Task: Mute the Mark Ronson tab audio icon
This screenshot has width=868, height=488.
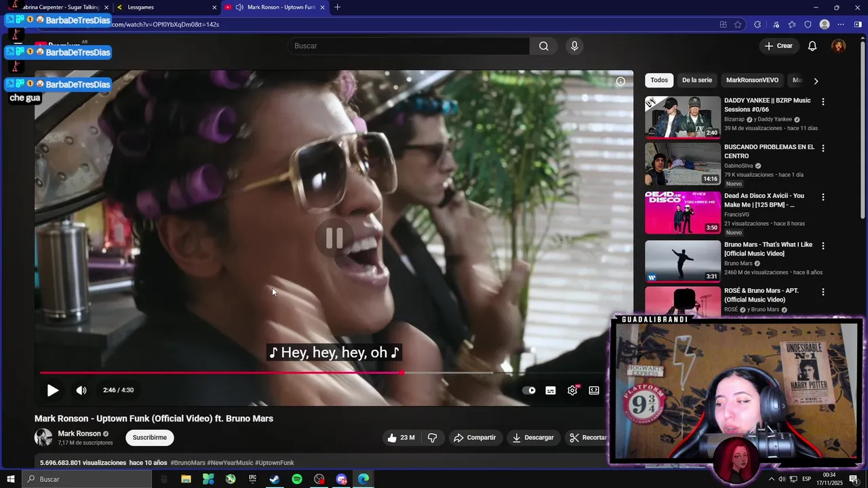Action: click(x=239, y=7)
